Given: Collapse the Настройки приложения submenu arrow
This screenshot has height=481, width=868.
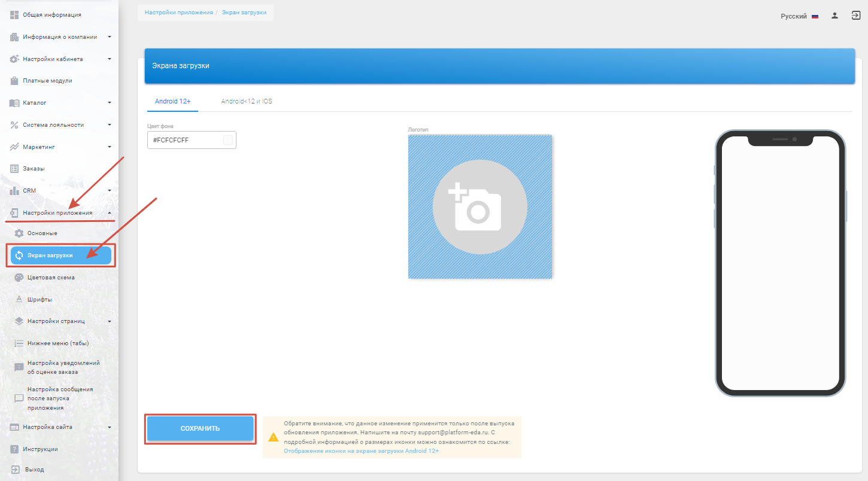Looking at the screenshot, I should click(110, 213).
